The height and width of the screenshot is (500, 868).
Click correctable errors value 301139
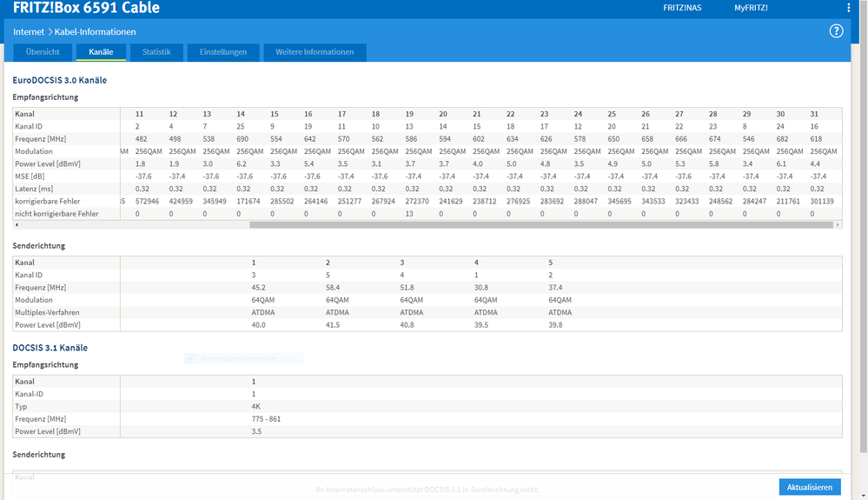822,202
